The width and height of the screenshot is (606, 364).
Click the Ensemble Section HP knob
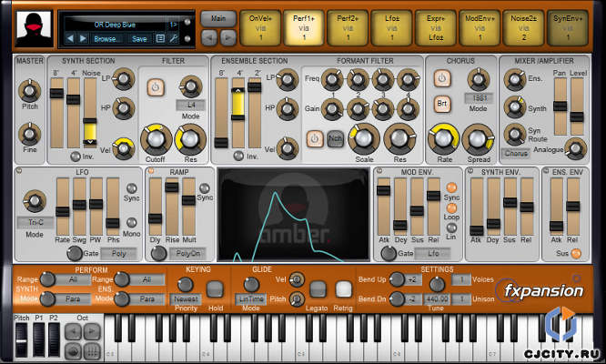288,109
